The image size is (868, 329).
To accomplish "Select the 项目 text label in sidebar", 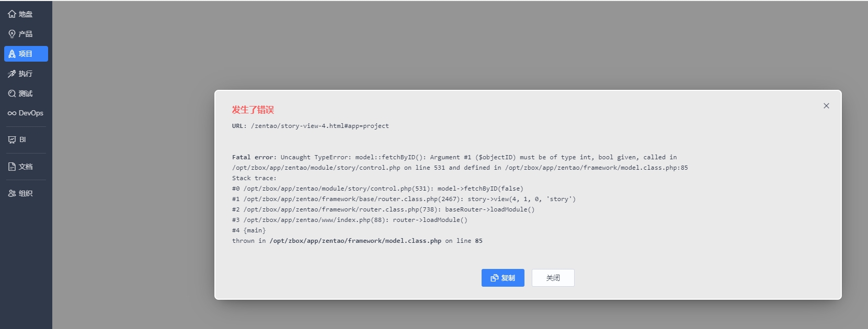I will coord(26,54).
